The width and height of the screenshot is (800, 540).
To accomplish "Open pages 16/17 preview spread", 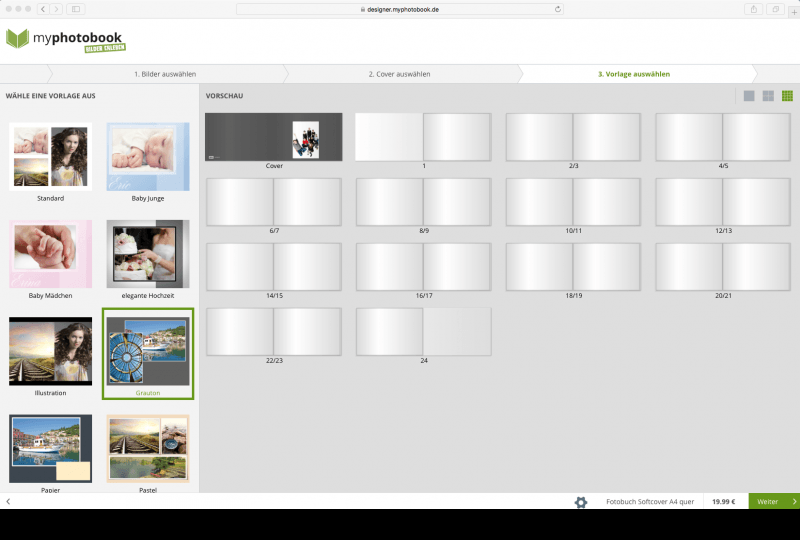I will (423, 266).
